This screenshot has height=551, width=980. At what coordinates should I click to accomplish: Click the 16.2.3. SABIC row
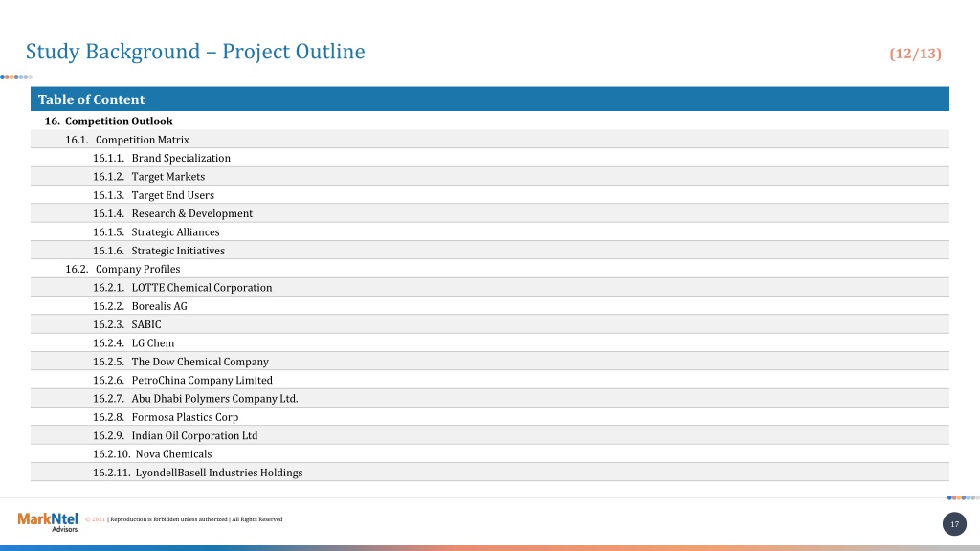click(490, 324)
